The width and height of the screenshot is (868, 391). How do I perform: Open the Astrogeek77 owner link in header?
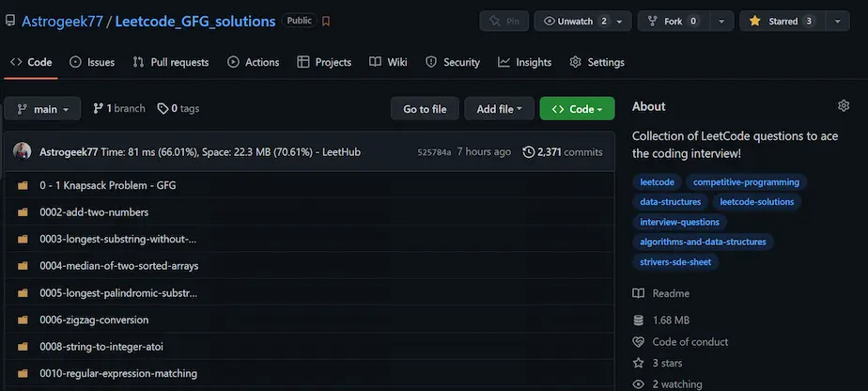coord(62,21)
